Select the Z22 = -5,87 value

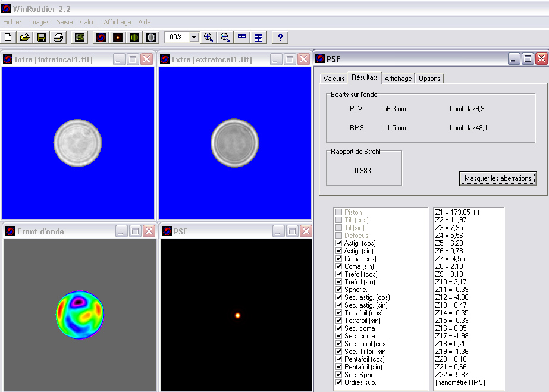pyautogui.click(x=451, y=375)
